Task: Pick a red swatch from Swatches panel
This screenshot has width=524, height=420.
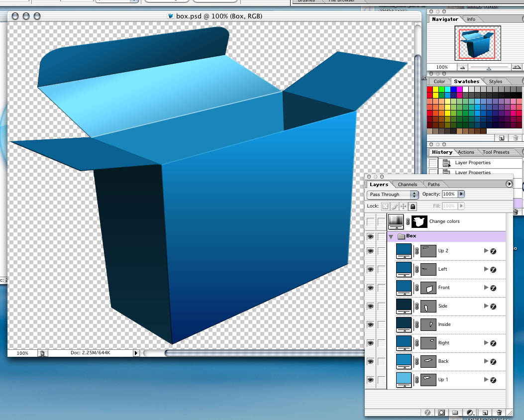Action: [430, 90]
